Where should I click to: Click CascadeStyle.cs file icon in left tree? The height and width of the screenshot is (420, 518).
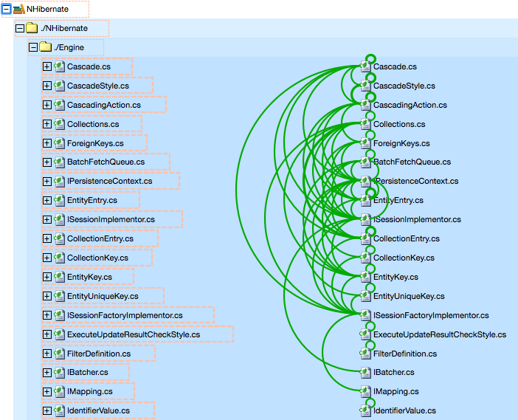(x=59, y=86)
